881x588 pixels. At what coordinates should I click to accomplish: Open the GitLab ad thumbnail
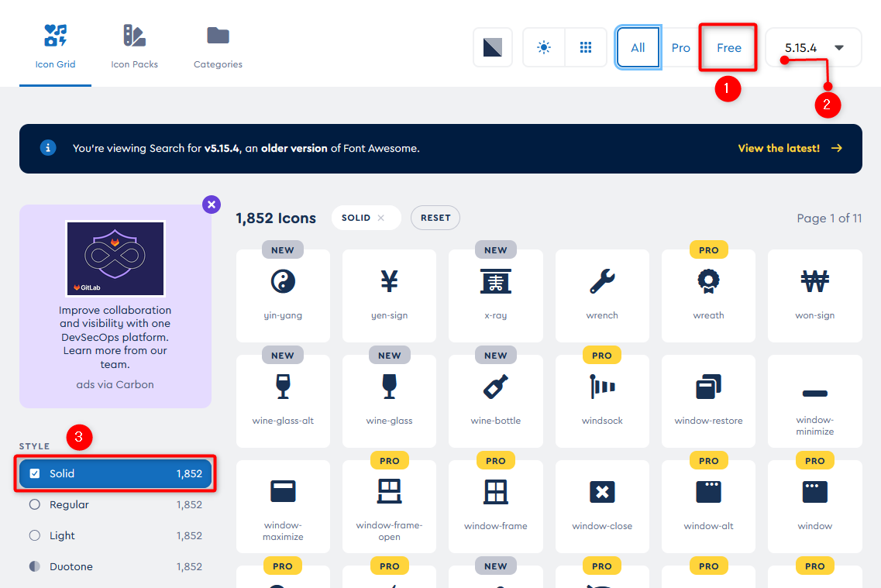[115, 258]
